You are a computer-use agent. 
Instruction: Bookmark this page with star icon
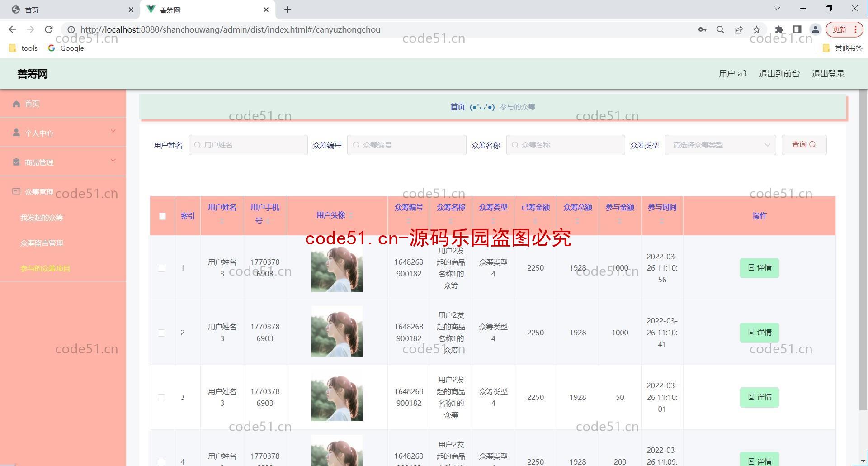756,29
